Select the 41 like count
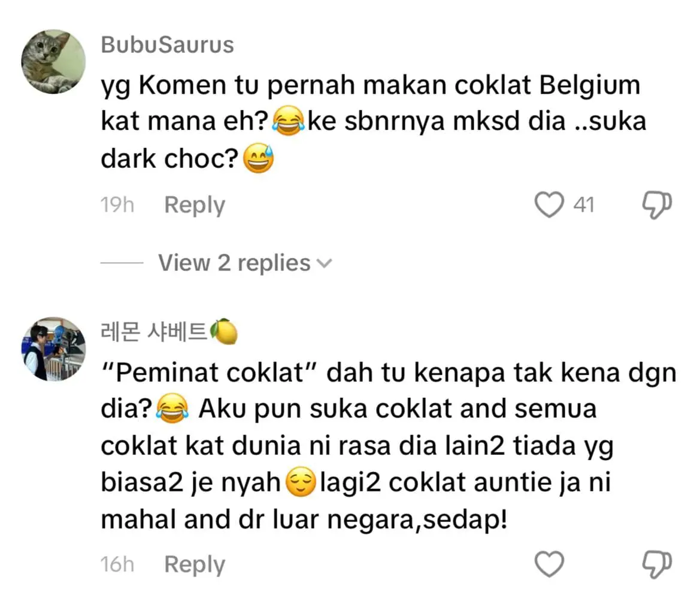Screen dimensions: 700x601 tap(583, 205)
